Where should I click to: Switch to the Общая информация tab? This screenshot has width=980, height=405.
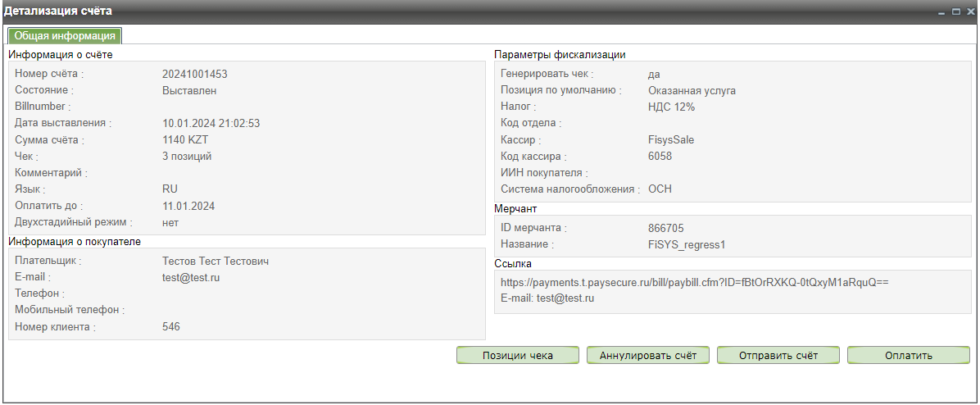[65, 35]
